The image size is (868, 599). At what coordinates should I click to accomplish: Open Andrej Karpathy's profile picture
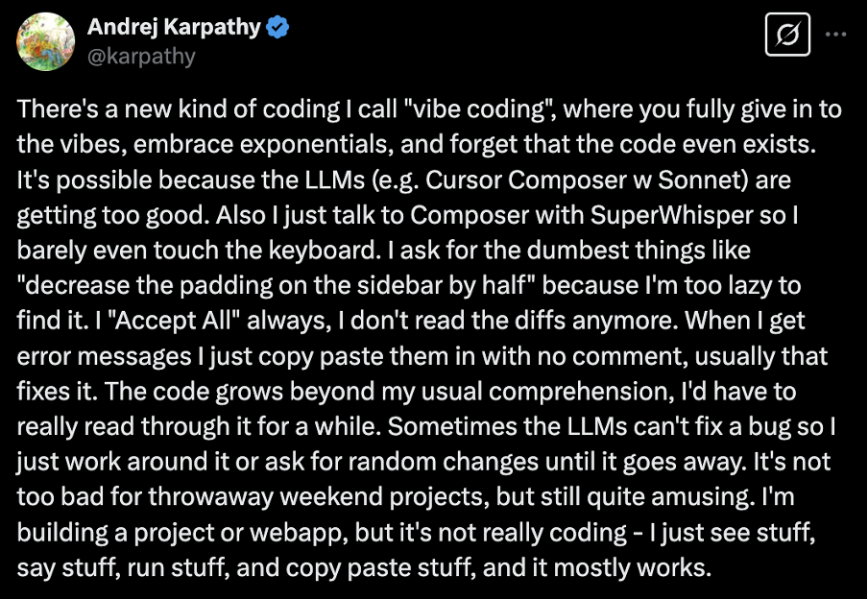[45, 41]
